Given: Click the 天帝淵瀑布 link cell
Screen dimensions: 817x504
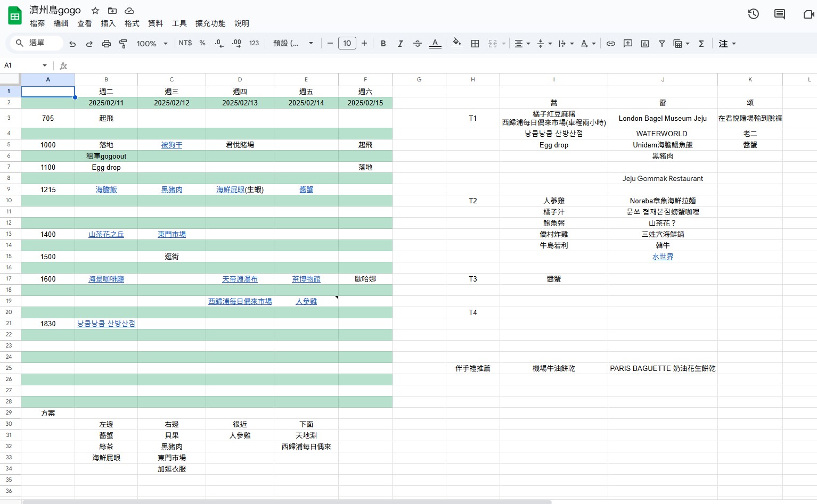Looking at the screenshot, I should click(240, 279).
